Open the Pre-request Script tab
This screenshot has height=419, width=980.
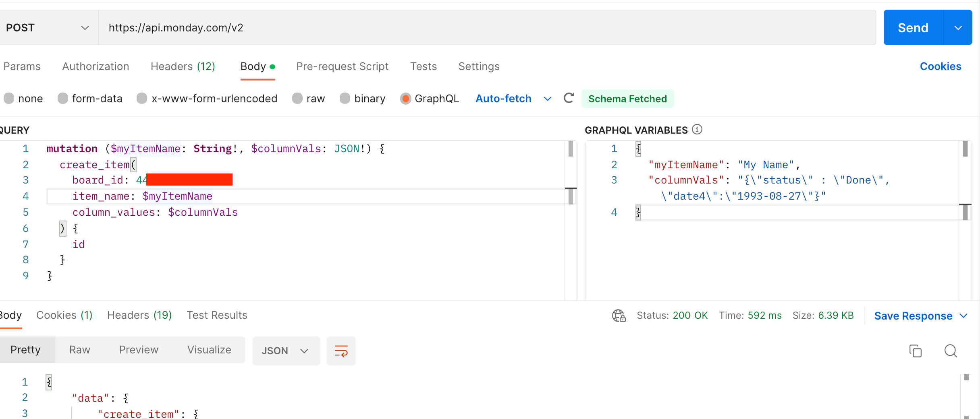click(x=342, y=66)
